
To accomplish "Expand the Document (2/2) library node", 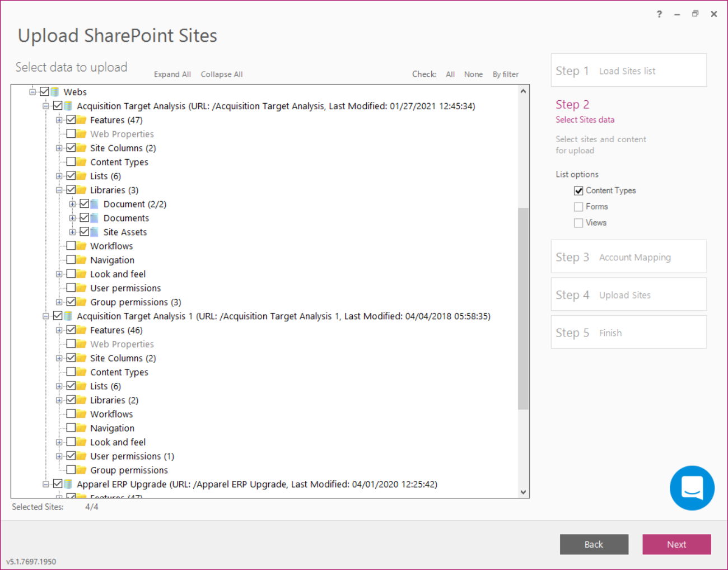I will (72, 204).
